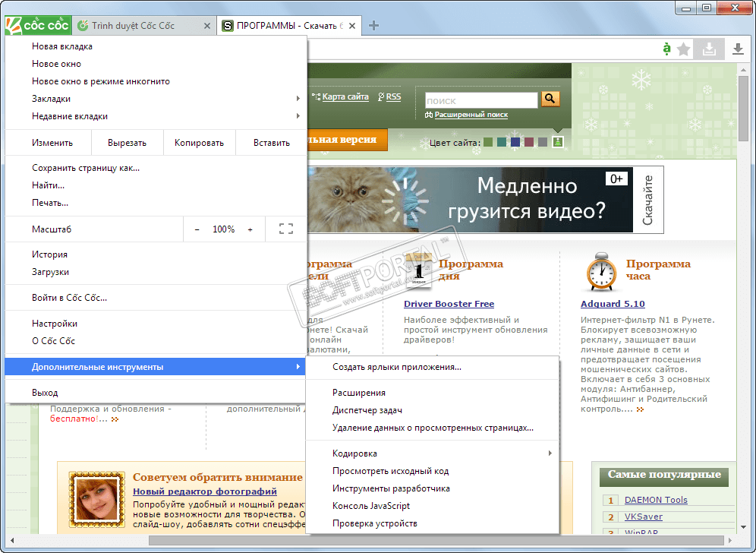Pick the maroon site color swatch

pyautogui.click(x=529, y=142)
